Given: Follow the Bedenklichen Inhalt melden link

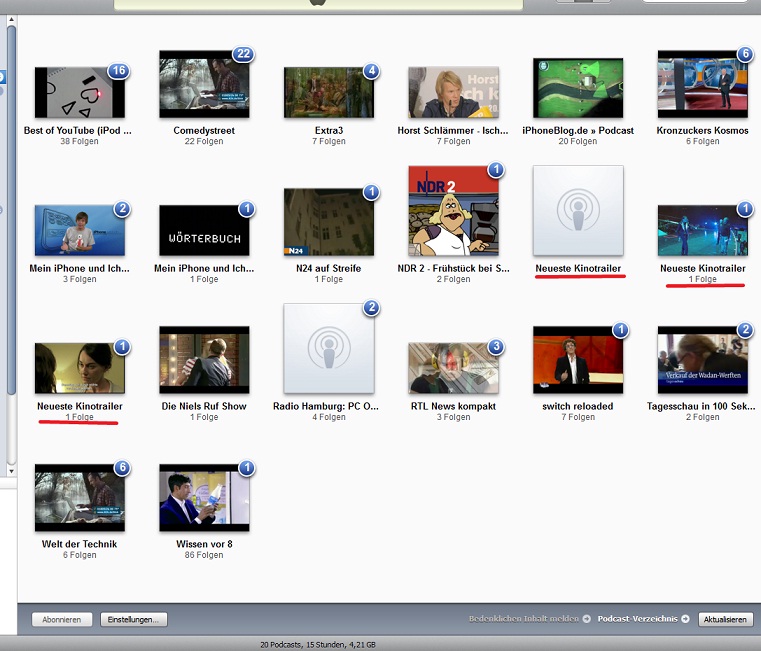Looking at the screenshot, I should click(x=524, y=619).
